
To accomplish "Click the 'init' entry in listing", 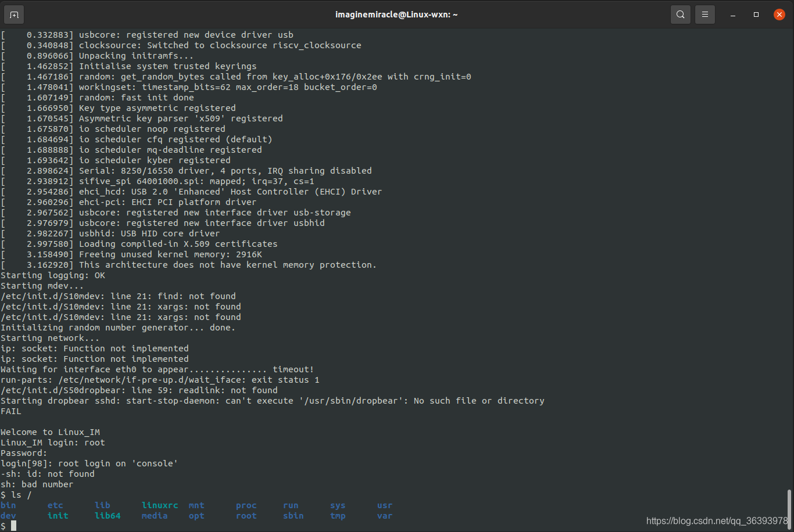I will pyautogui.click(x=58, y=516).
